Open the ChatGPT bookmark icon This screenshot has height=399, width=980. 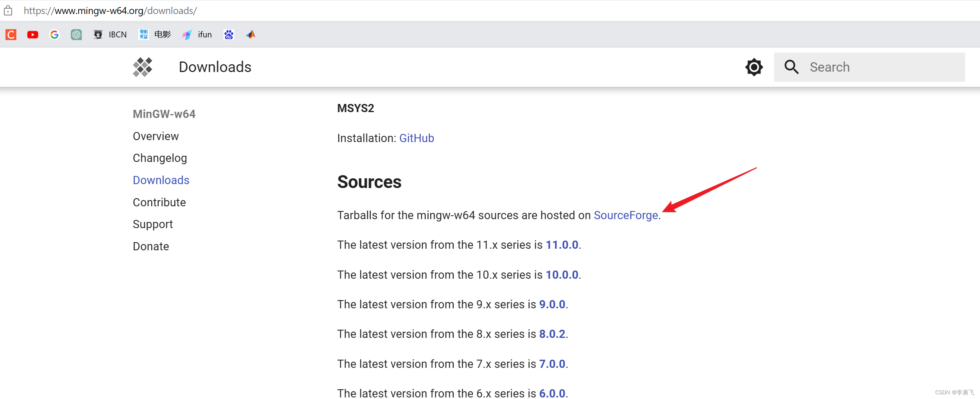[76, 35]
